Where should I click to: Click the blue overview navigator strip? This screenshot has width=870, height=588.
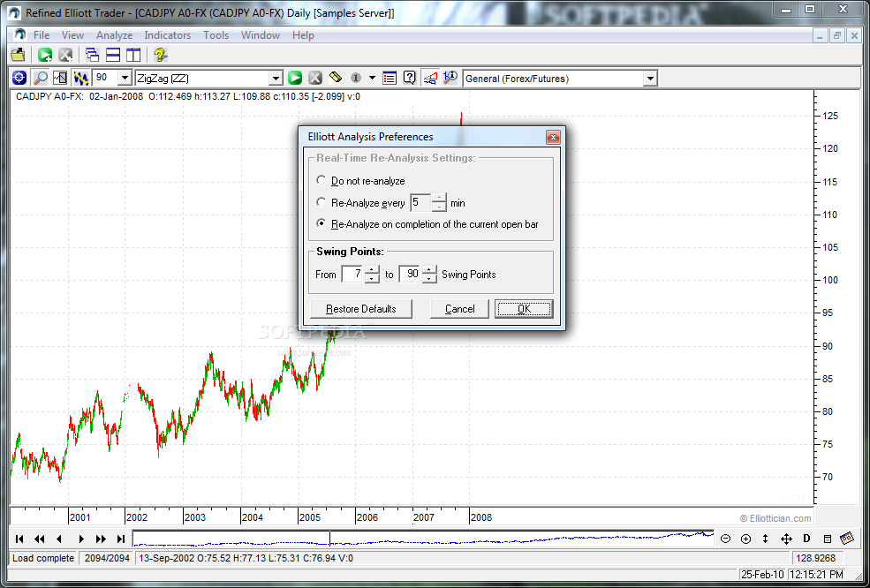423,539
